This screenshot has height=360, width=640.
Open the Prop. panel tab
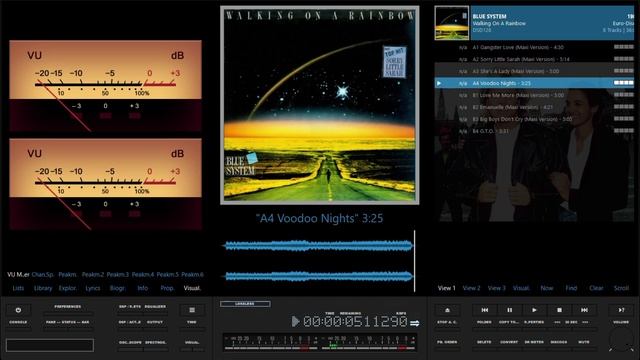pyautogui.click(x=167, y=288)
